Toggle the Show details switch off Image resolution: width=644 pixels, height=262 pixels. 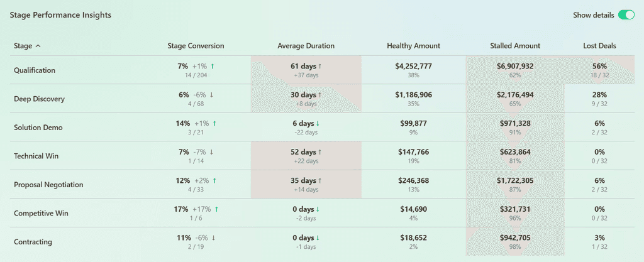click(x=626, y=15)
